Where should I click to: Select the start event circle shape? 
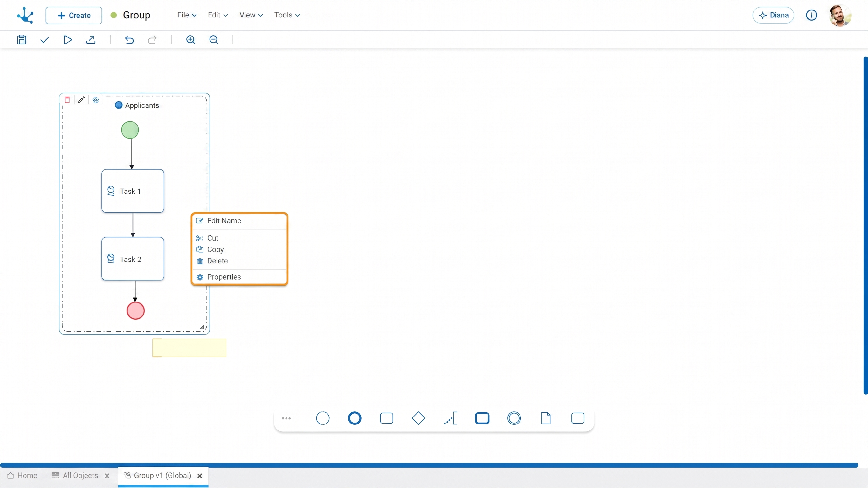(322, 418)
